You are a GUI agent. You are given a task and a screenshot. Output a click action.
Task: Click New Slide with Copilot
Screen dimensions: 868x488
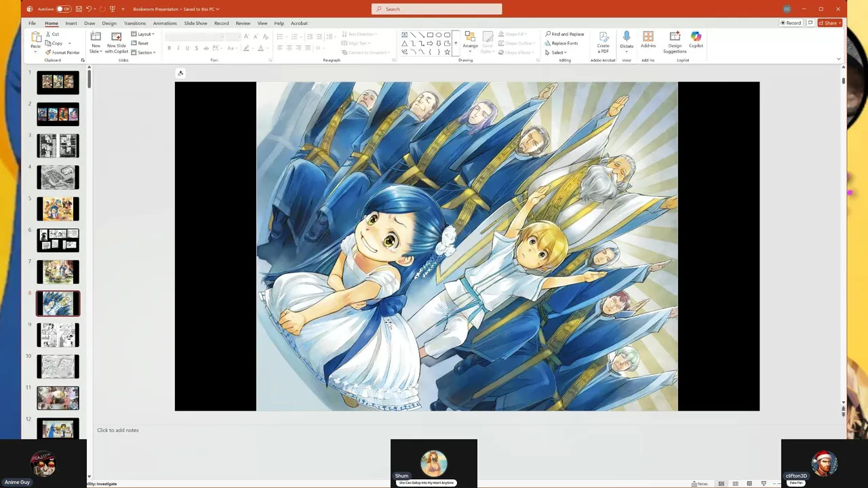pyautogui.click(x=117, y=41)
